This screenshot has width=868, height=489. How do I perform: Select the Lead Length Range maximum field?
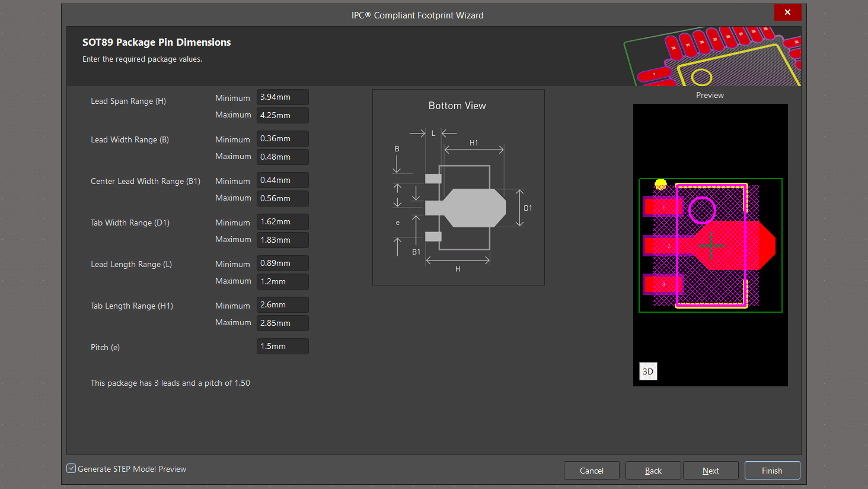pyautogui.click(x=282, y=281)
